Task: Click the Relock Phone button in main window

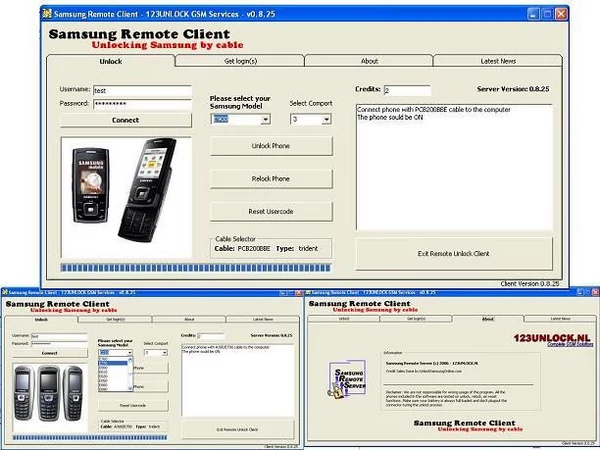Action: pyautogui.click(x=271, y=179)
